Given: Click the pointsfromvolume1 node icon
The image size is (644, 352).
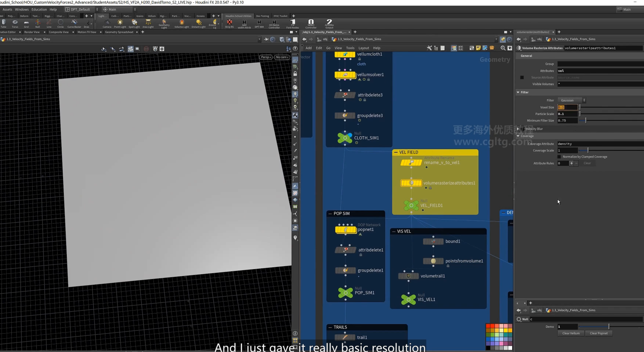Looking at the screenshot, I should (x=433, y=261).
